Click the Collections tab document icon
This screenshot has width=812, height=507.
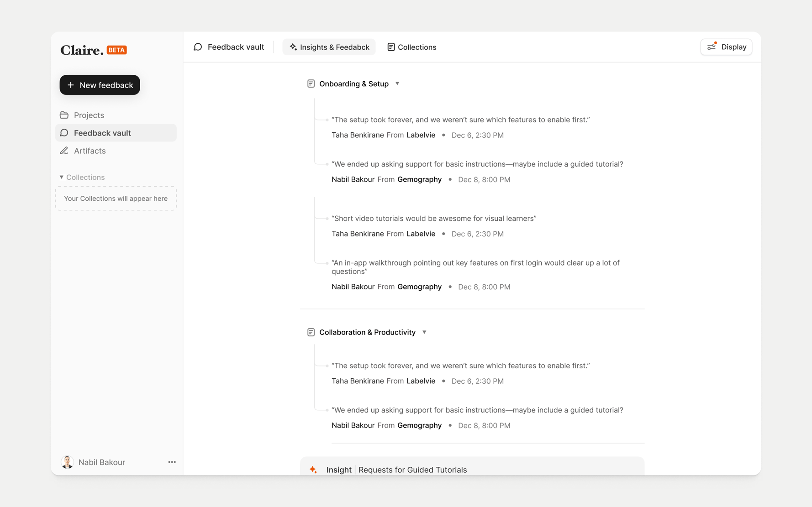click(x=391, y=47)
